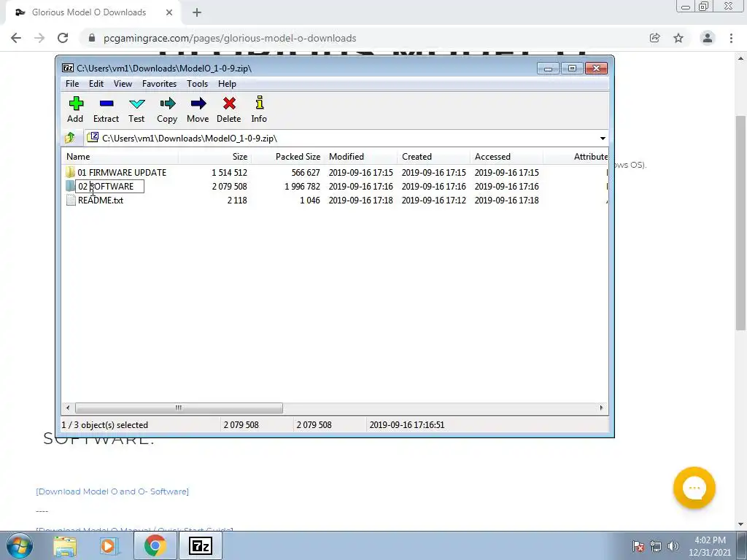This screenshot has width=747, height=560.
Task: Click the Move toolbar icon
Action: tap(198, 109)
